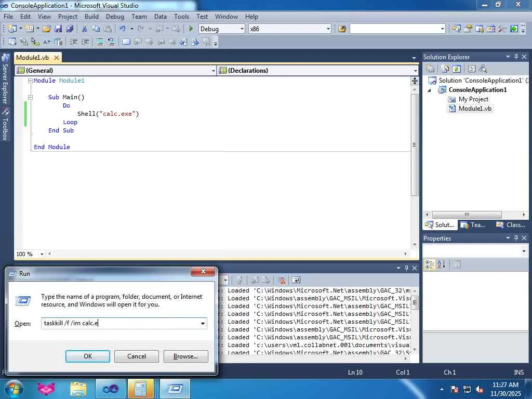Uncomment the selected lines icon
This screenshot has height=399, width=532.
111,42
